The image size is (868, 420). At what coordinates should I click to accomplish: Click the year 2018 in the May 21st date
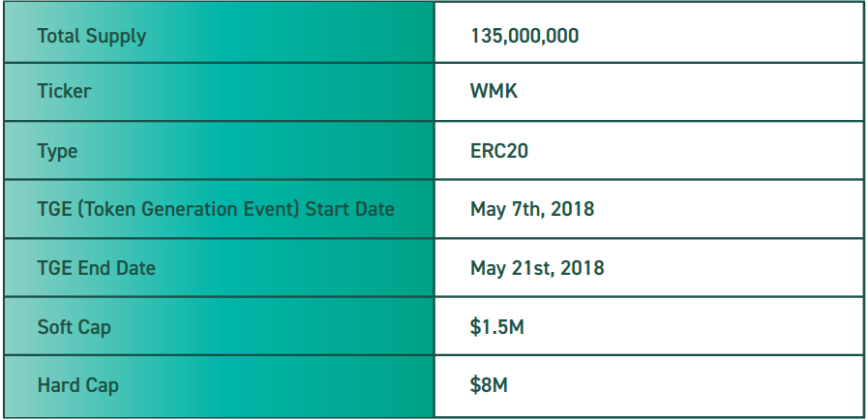583,268
